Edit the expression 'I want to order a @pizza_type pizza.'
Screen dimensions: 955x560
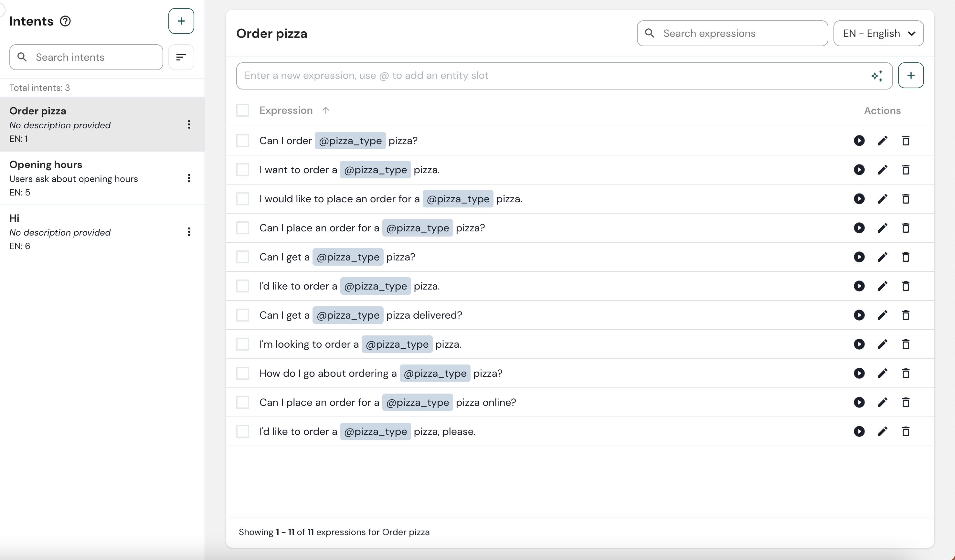(x=882, y=170)
